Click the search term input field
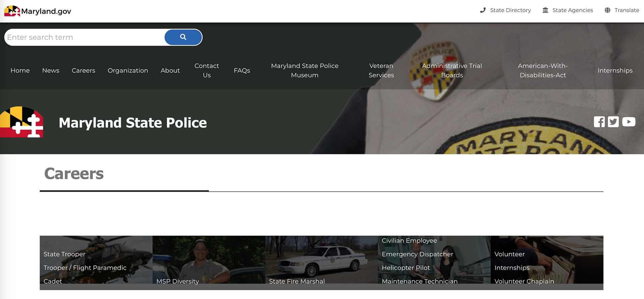 (85, 37)
